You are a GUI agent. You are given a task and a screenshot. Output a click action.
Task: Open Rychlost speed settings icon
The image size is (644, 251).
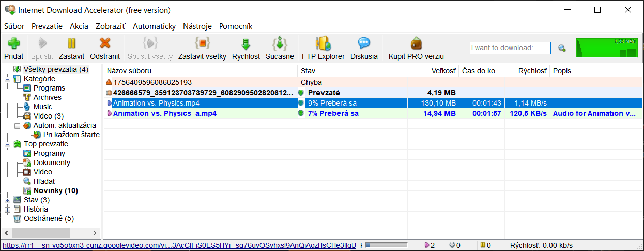tap(246, 43)
